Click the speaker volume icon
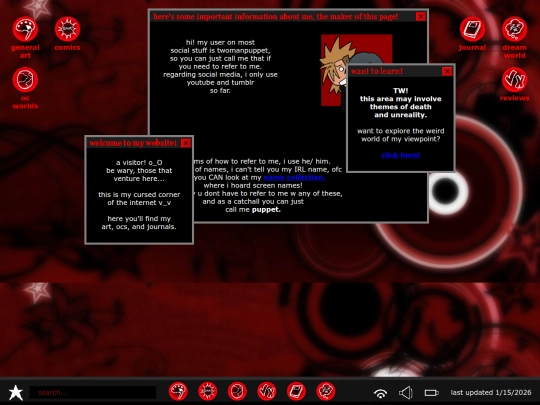Screen dimensions: 540x405 click(406, 393)
